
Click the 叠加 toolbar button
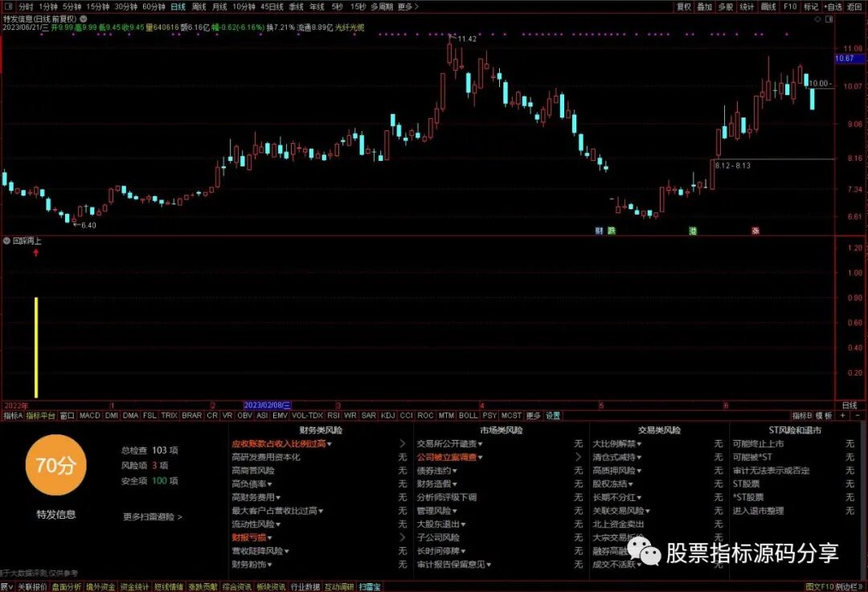[704, 6]
